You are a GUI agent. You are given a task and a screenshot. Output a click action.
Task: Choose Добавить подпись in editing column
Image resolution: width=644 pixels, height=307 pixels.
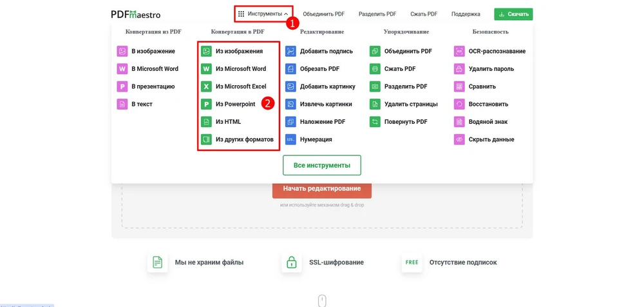pos(326,51)
